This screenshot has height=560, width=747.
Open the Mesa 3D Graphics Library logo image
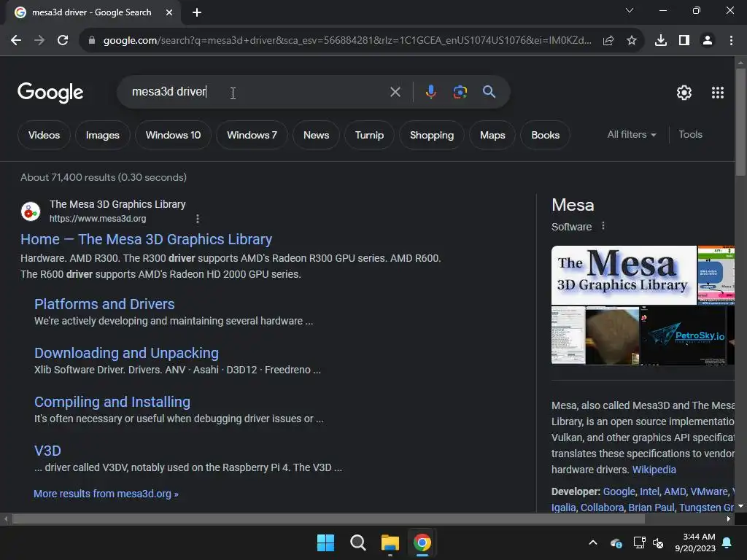[624, 275]
